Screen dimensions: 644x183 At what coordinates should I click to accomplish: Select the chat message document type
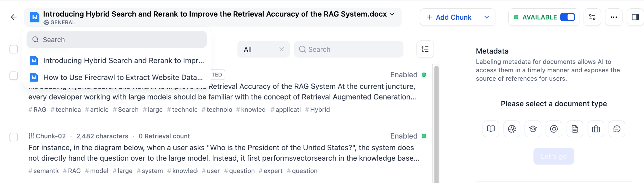click(x=617, y=129)
